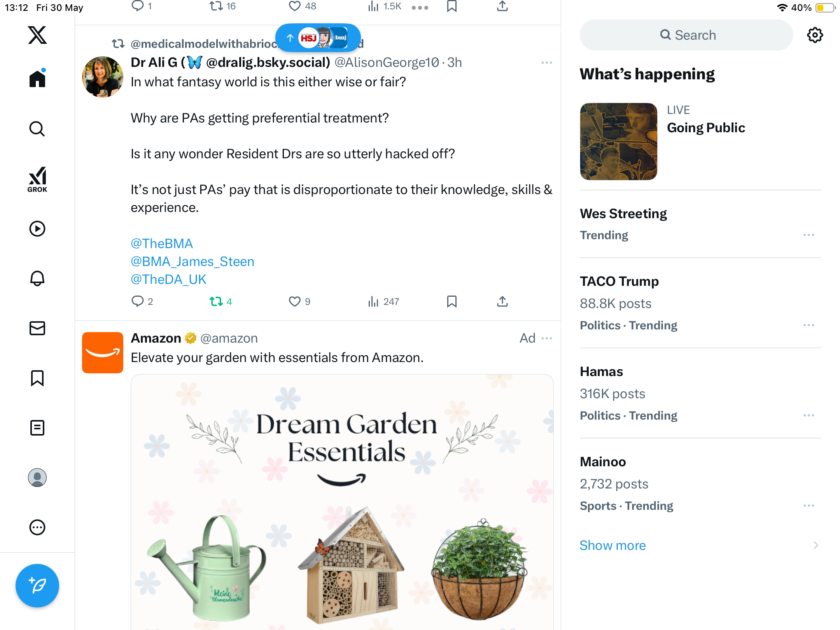840x630 pixels.
Task: Open Grok from the sidebar
Action: [x=37, y=179]
